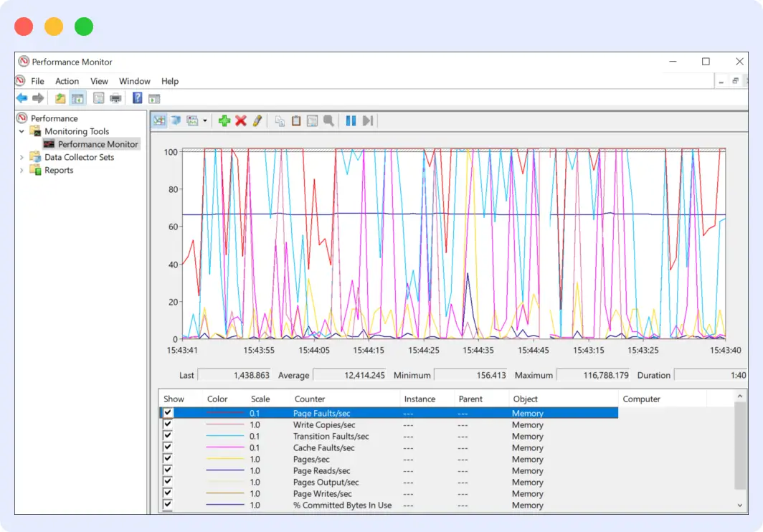Uncheck the Page Faults/sec counter
Image resolution: width=763 pixels, height=532 pixels.
pos(167,413)
